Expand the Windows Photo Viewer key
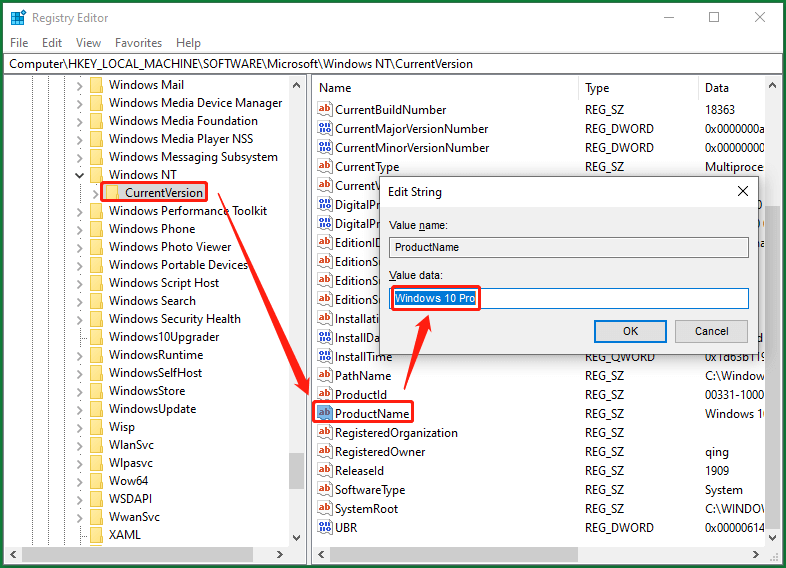Image resolution: width=786 pixels, height=568 pixels. click(x=79, y=248)
